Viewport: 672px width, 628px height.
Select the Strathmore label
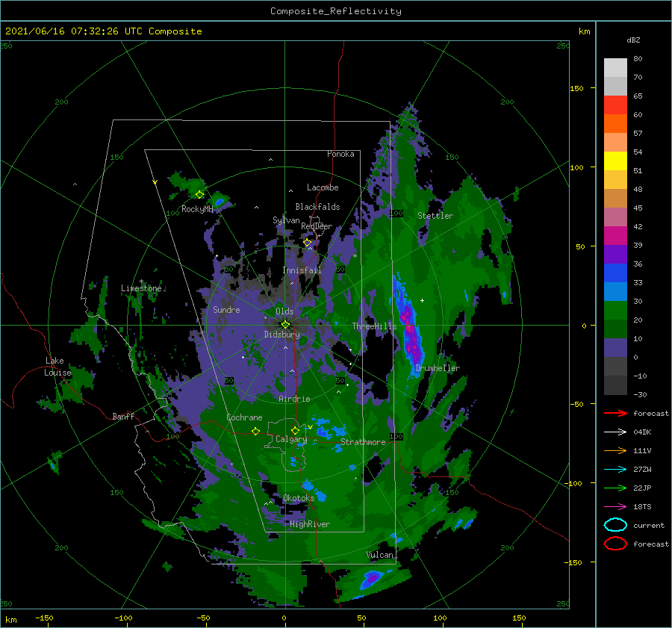click(x=363, y=442)
